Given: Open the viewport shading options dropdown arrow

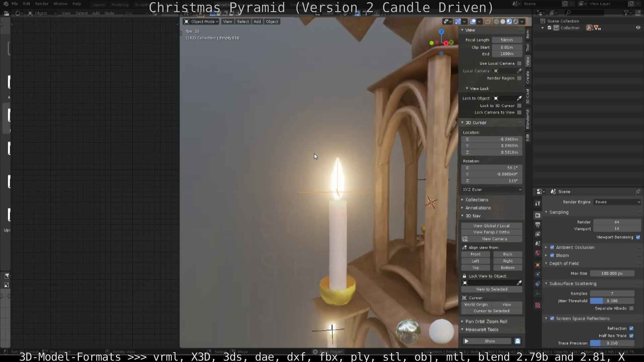Looking at the screenshot, I should 522,21.
